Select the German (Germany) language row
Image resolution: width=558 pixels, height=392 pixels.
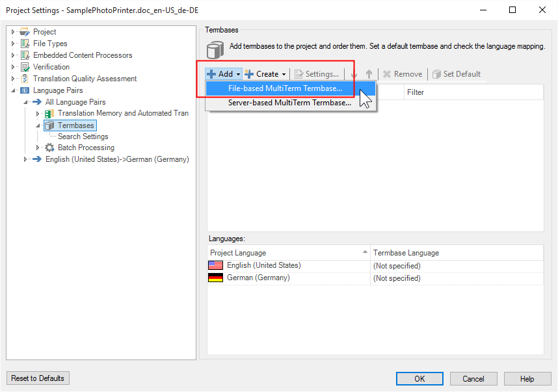(258, 278)
